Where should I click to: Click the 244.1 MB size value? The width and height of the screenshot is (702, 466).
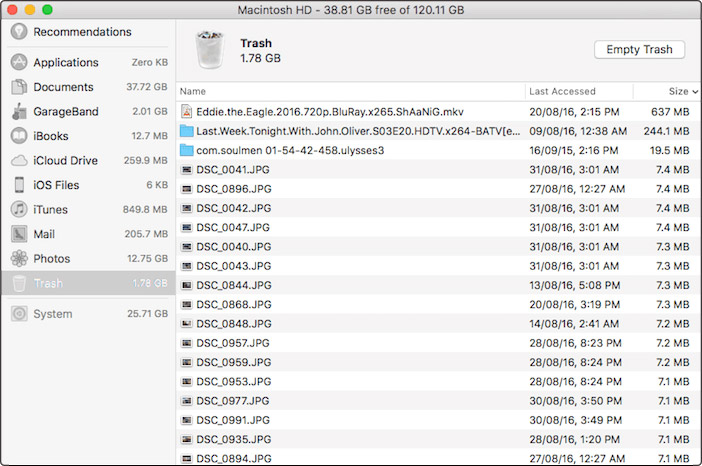point(667,131)
